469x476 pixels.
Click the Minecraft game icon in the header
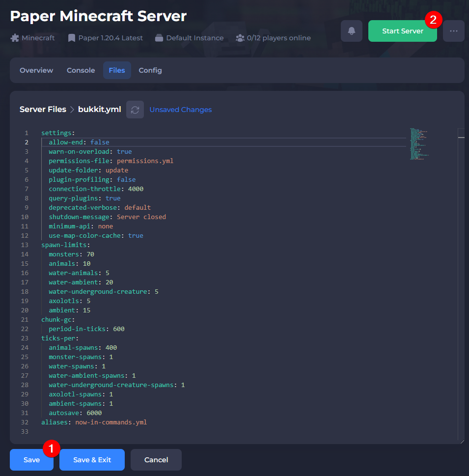pyautogui.click(x=15, y=37)
